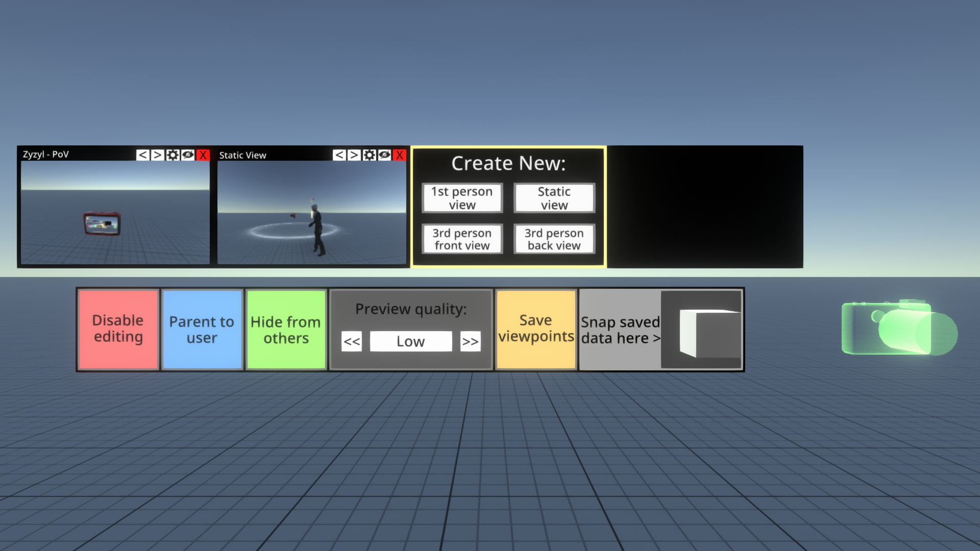Move Static View right with arrow

[x=354, y=155]
